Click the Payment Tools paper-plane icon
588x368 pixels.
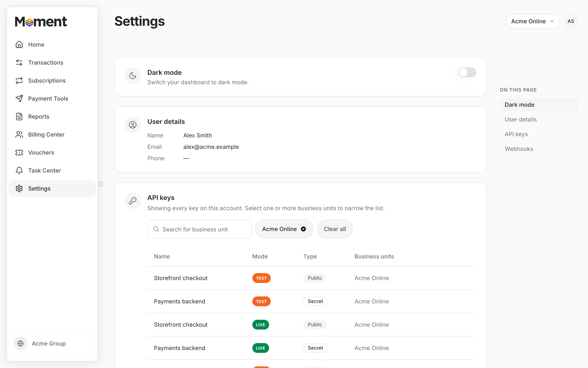click(19, 99)
